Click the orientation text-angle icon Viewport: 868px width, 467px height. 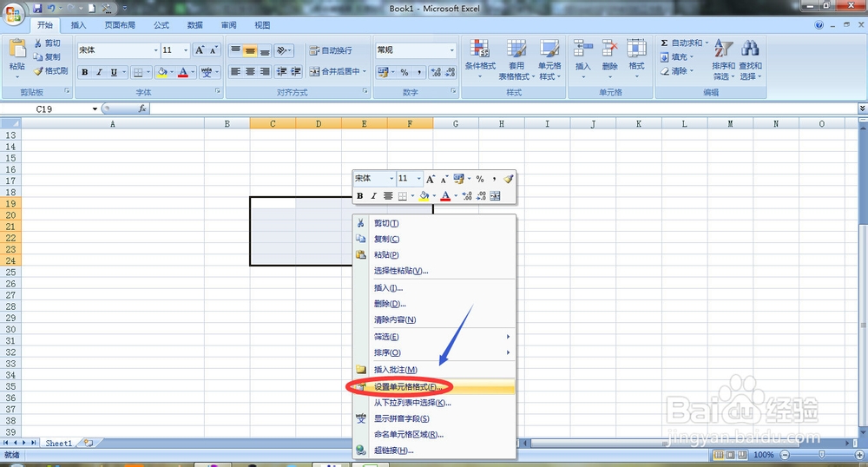tap(283, 50)
